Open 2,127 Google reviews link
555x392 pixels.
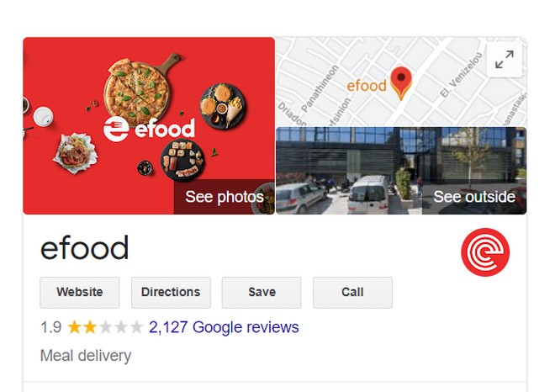(224, 327)
